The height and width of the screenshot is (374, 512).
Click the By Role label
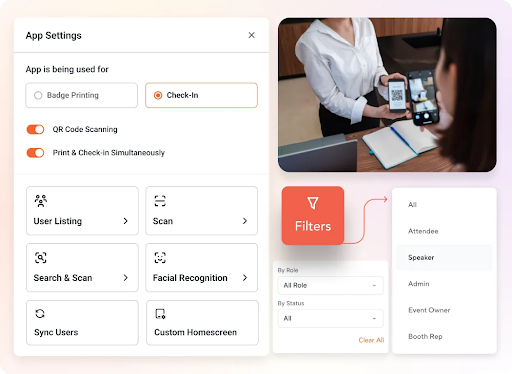[x=288, y=270]
